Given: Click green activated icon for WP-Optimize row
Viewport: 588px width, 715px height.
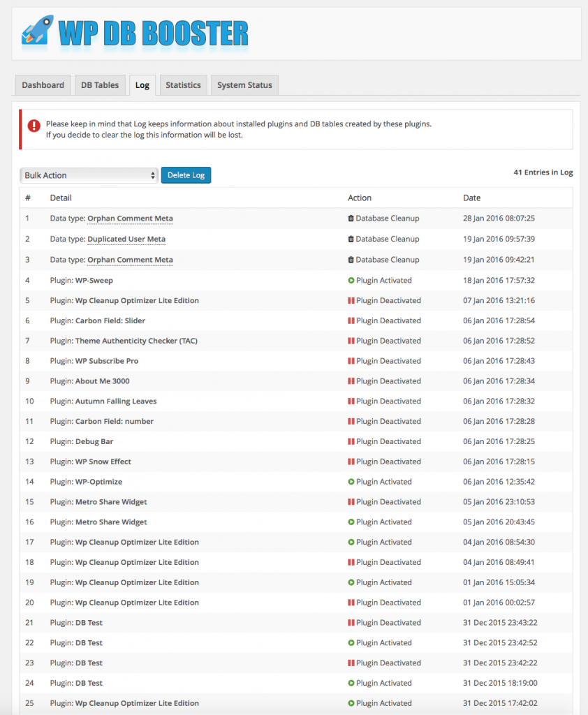Looking at the screenshot, I should click(x=351, y=482).
